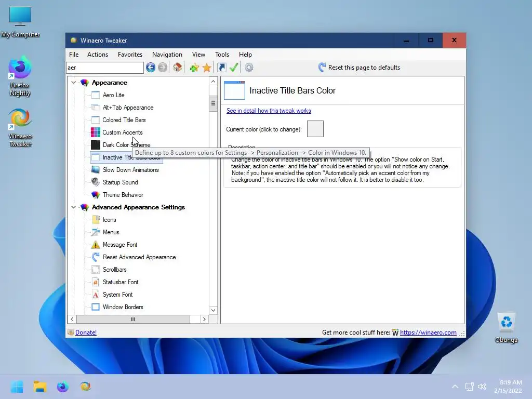Click the volume speaker tray icon
532x399 pixels.
[482, 387]
